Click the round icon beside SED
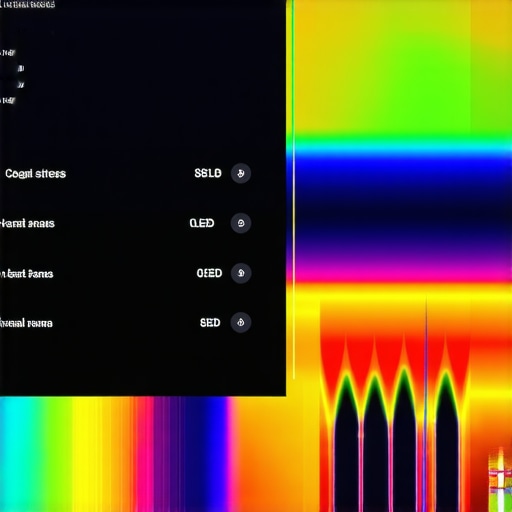512x512 pixels. coord(241,322)
